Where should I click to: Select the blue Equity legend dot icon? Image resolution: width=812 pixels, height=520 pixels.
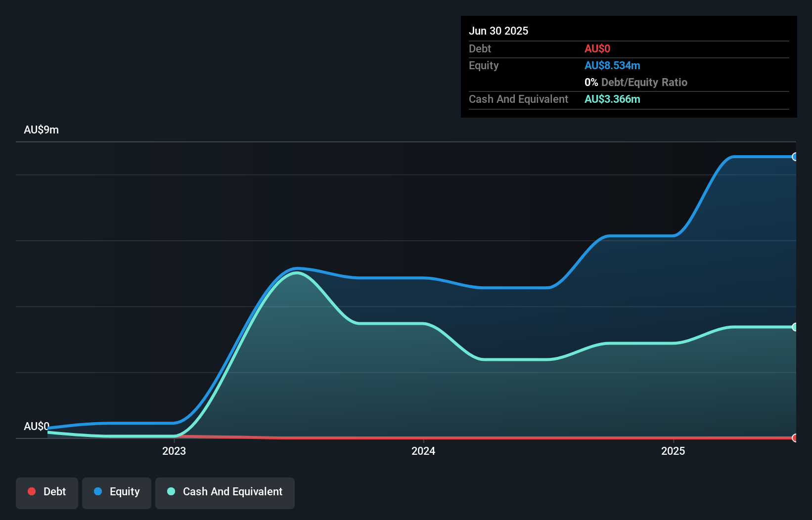[97, 491]
